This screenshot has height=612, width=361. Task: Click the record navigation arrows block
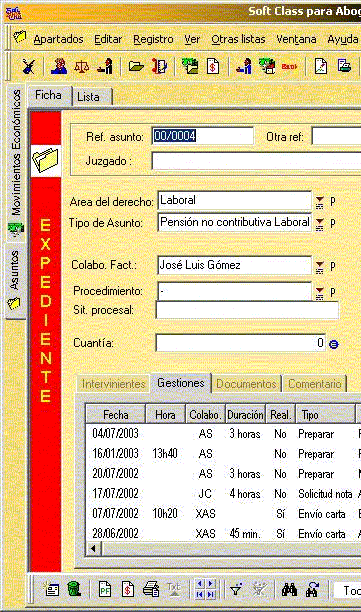pos(205,589)
